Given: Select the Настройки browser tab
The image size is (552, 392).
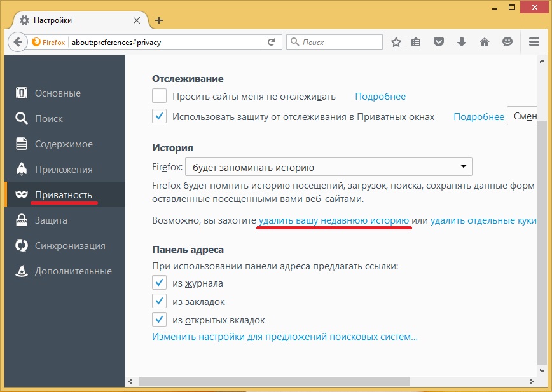Looking at the screenshot, I should 81,20.
